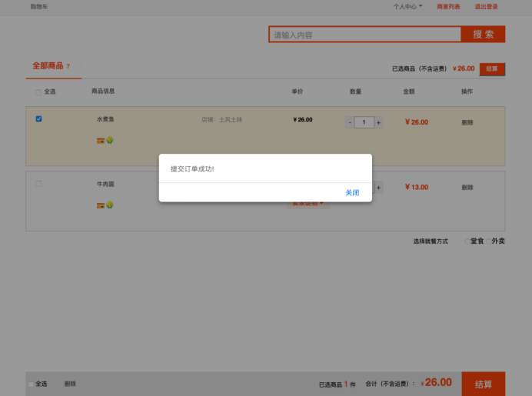
Task: Switch to the 全部商品 tab
Action: 48,66
